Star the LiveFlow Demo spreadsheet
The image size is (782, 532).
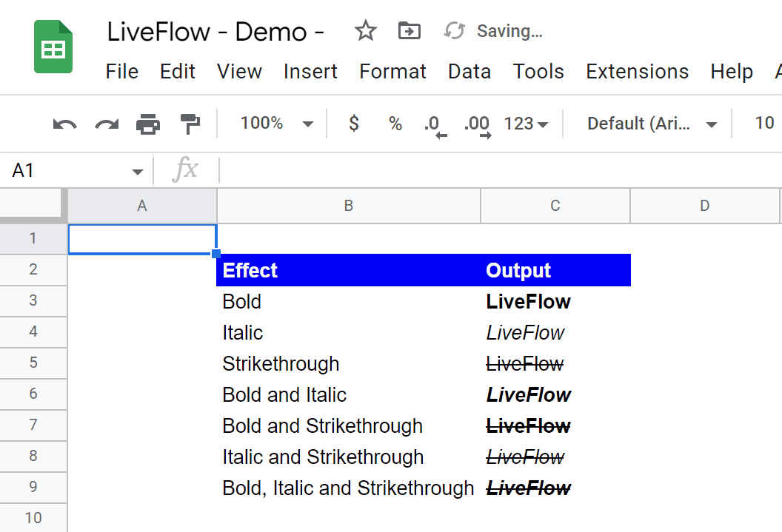click(365, 30)
